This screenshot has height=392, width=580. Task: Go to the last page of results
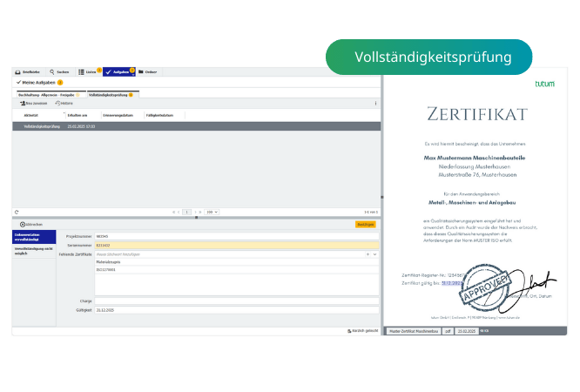(200, 212)
